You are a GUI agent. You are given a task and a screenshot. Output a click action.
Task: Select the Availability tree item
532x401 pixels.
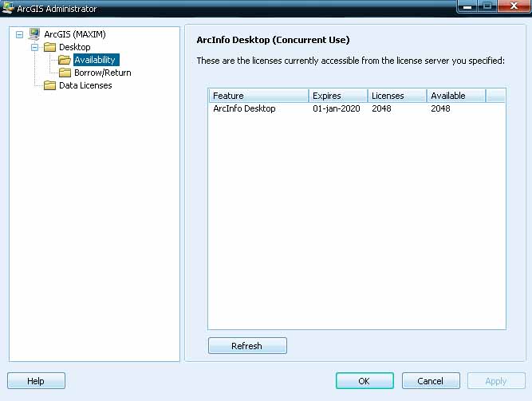click(x=95, y=60)
